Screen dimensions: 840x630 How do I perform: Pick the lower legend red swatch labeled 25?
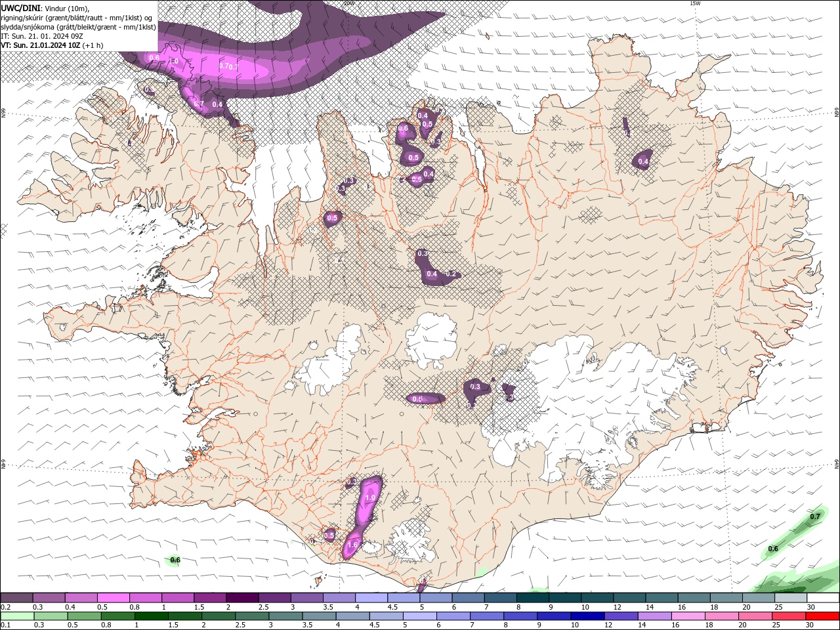click(x=789, y=616)
